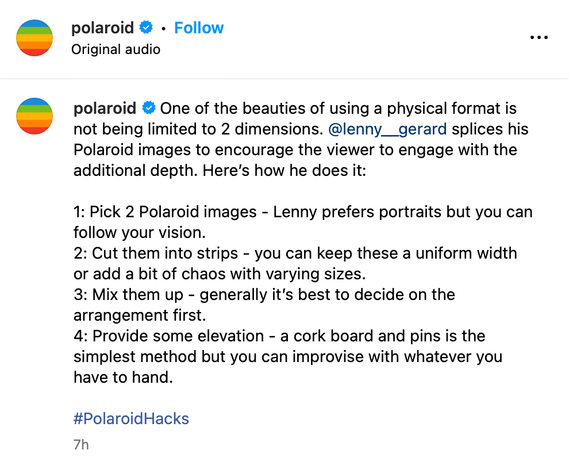Open the Original audio page
Image resolution: width=569 pixels, height=473 pixels.
click(116, 49)
